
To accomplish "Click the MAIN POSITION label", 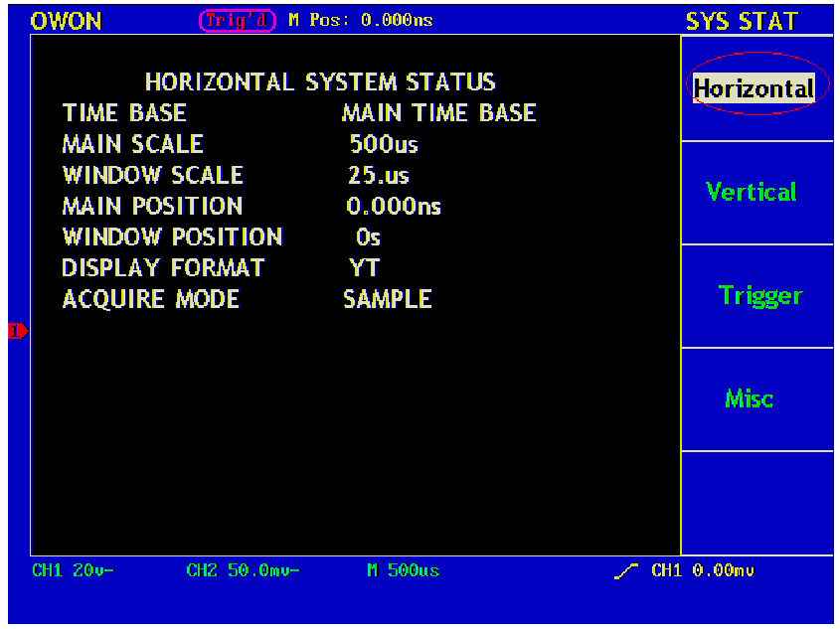I will click(153, 206).
